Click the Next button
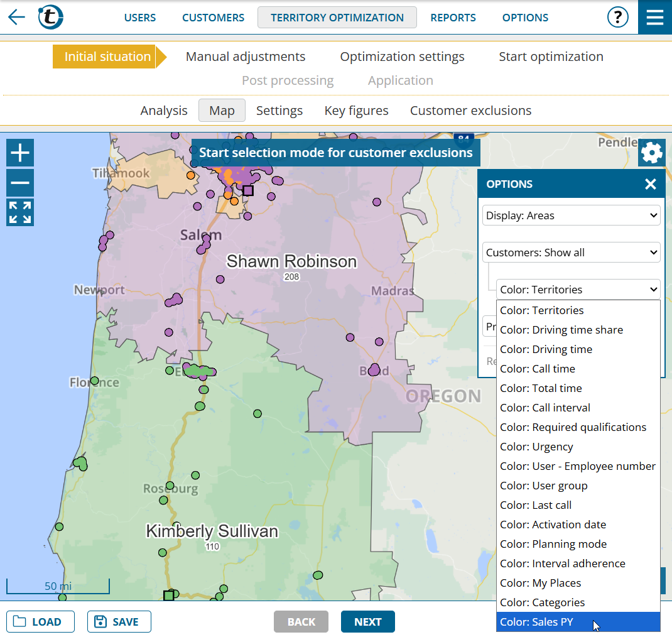This screenshot has width=672, height=642. (x=367, y=622)
